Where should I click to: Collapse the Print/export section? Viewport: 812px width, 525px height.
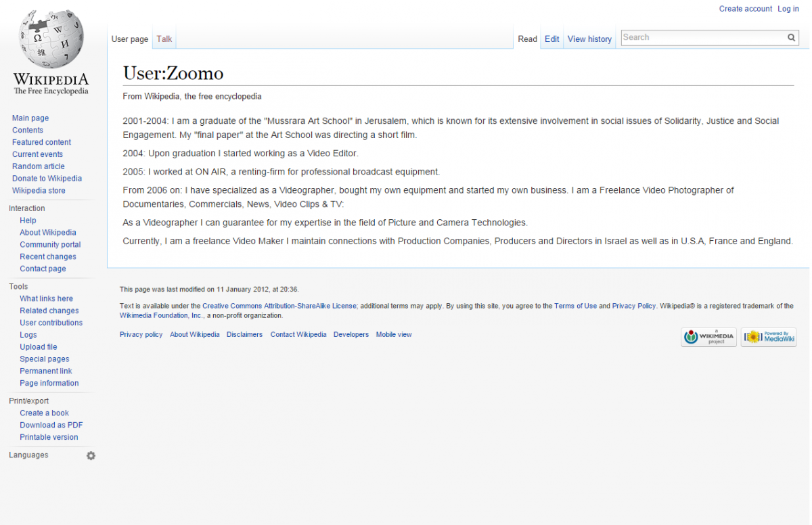(x=29, y=401)
